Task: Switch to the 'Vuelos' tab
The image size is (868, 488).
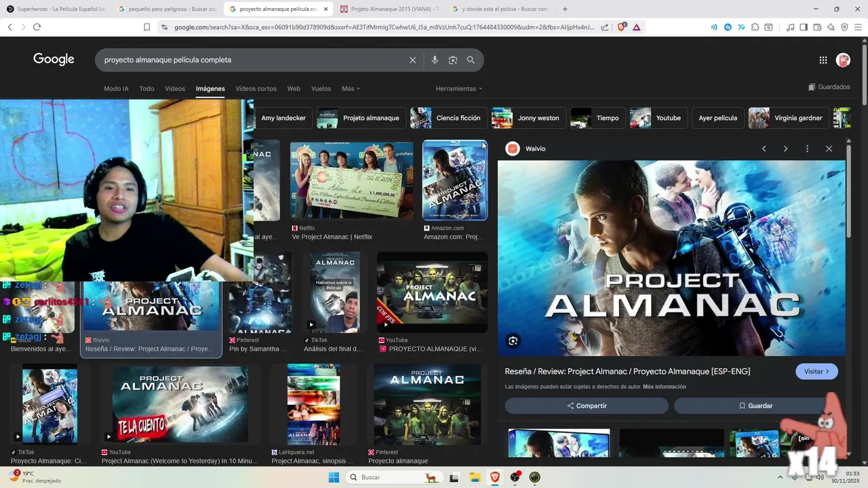Action: 321,89
